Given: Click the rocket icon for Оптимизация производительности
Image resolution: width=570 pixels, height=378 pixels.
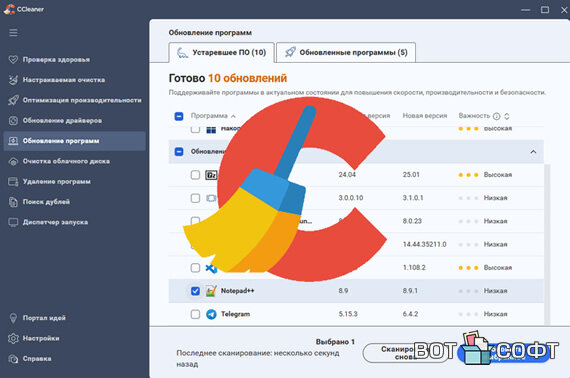Looking at the screenshot, I should tap(13, 100).
